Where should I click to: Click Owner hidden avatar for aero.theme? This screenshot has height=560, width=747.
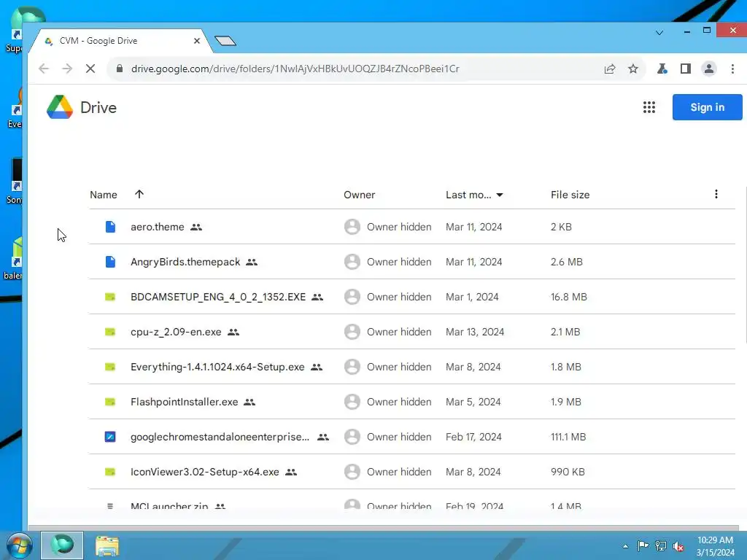click(x=352, y=227)
